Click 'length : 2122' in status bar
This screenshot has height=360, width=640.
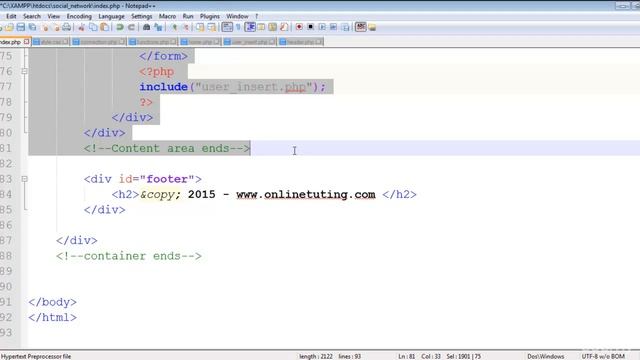pos(316,356)
